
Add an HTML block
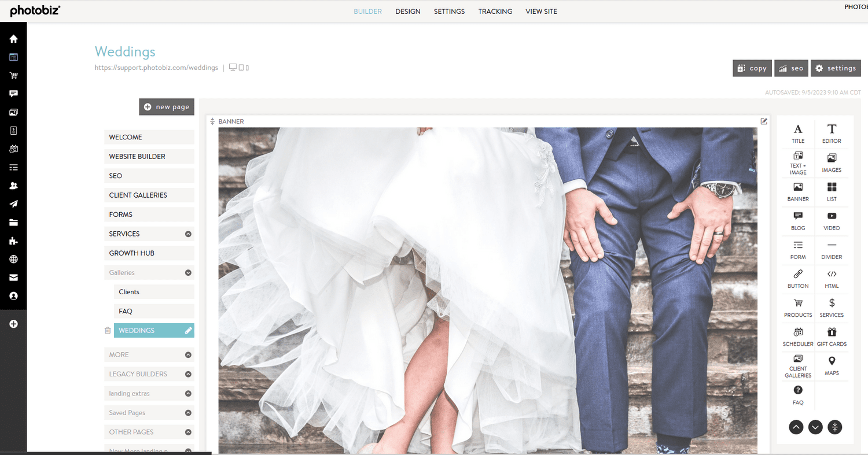click(832, 279)
